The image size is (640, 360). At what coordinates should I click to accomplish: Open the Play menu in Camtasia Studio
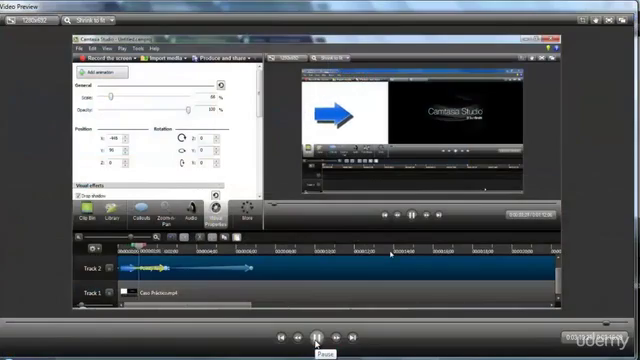pos(122,48)
